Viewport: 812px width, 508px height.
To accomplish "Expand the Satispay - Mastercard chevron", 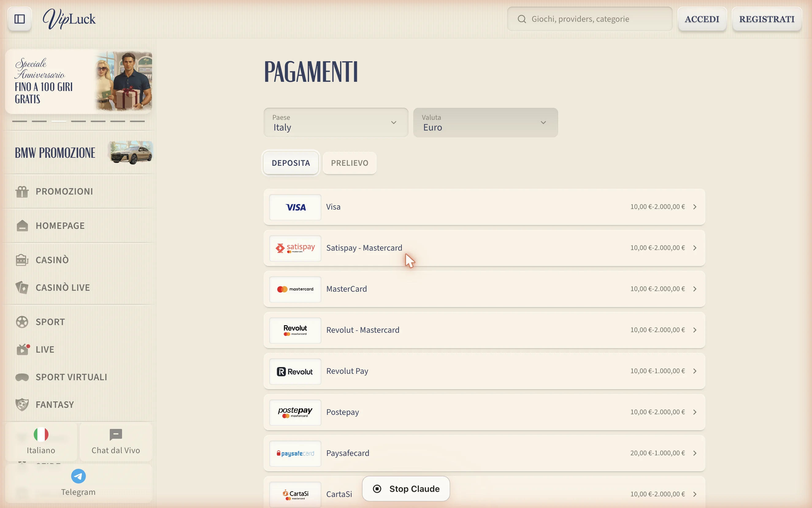I will pyautogui.click(x=695, y=248).
